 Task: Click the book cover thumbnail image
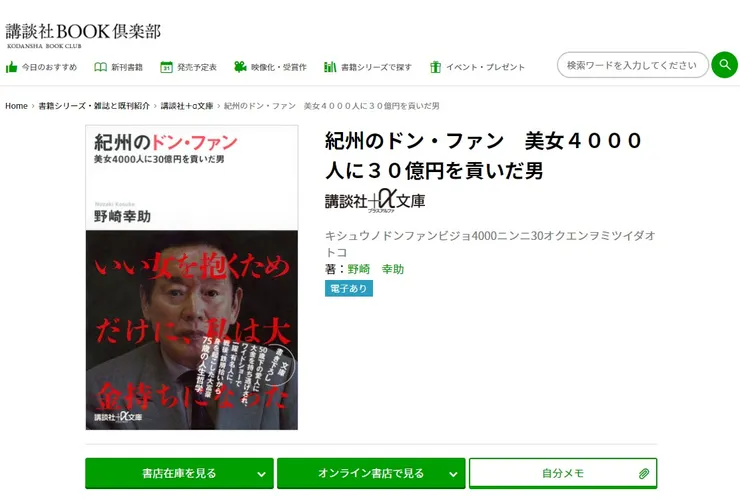click(x=192, y=278)
